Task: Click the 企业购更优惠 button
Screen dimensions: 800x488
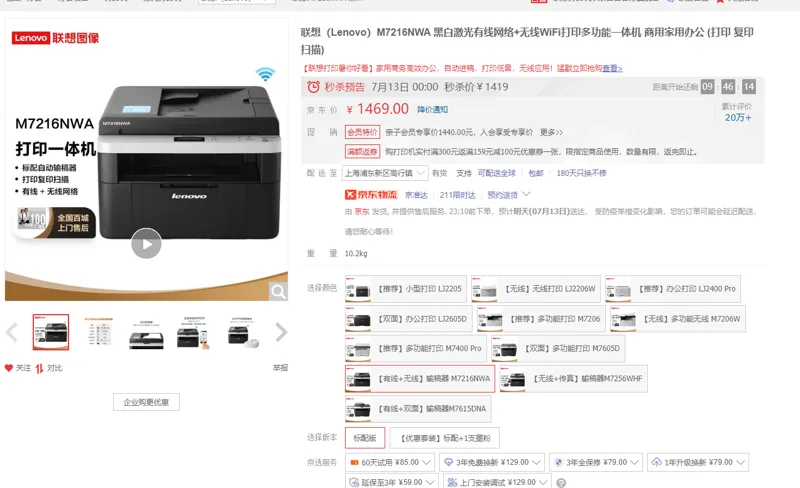Action: [x=146, y=402]
